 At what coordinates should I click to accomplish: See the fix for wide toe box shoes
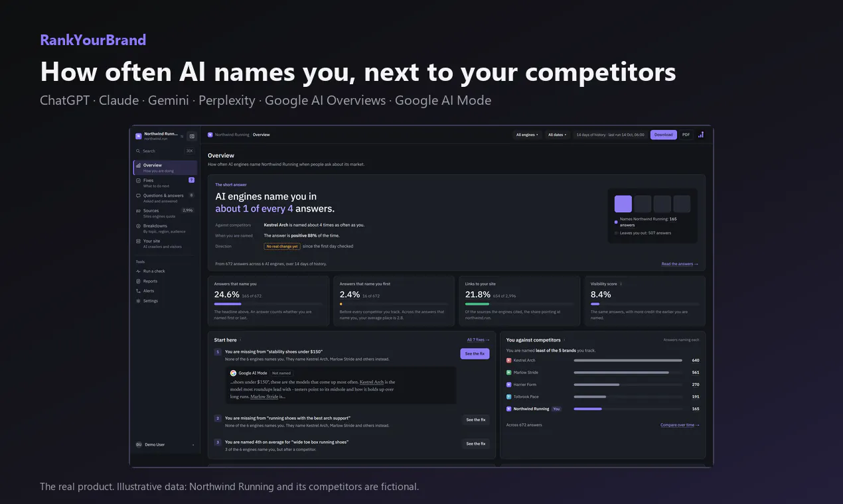(x=475, y=444)
